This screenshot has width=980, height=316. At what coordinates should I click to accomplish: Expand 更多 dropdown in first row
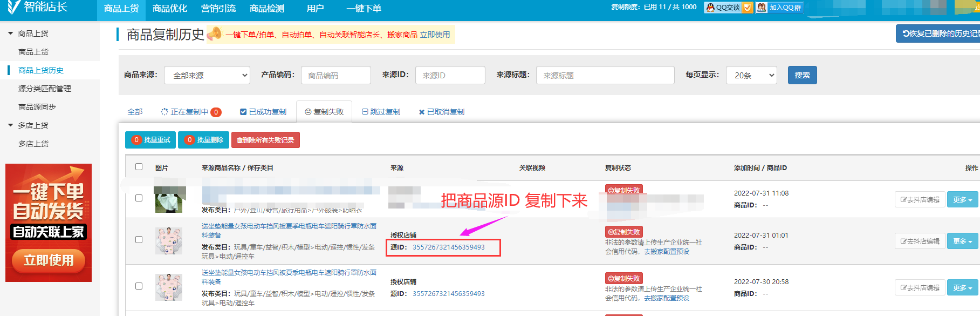(x=962, y=200)
